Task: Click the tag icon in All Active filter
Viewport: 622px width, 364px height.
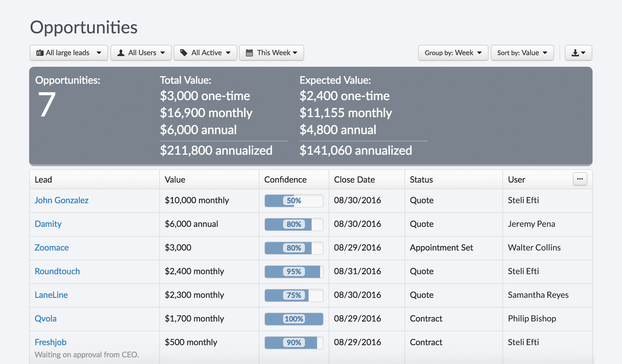Action: click(x=184, y=53)
